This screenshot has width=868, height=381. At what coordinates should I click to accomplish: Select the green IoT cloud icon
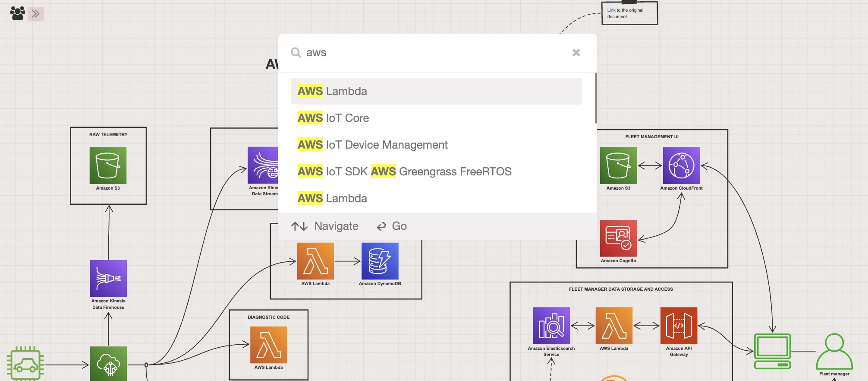click(x=108, y=364)
